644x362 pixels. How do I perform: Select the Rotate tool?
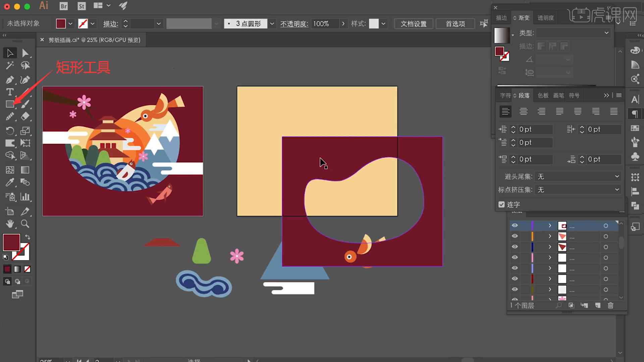click(x=10, y=131)
